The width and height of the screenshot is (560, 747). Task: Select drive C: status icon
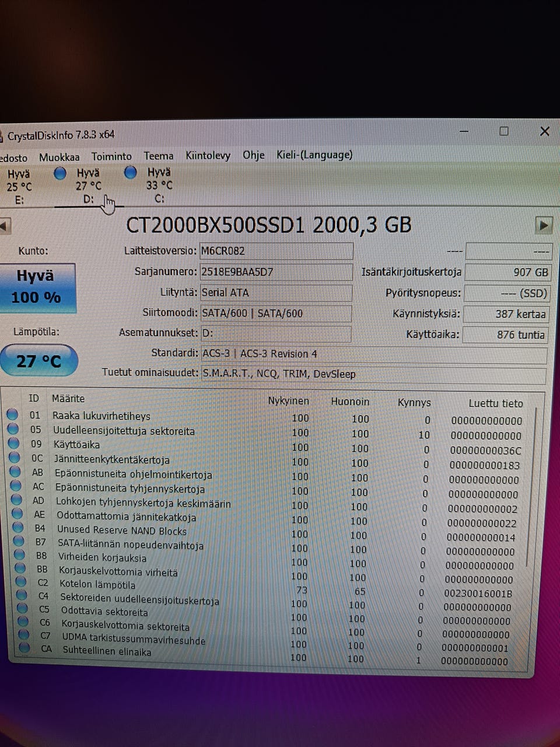(x=131, y=172)
